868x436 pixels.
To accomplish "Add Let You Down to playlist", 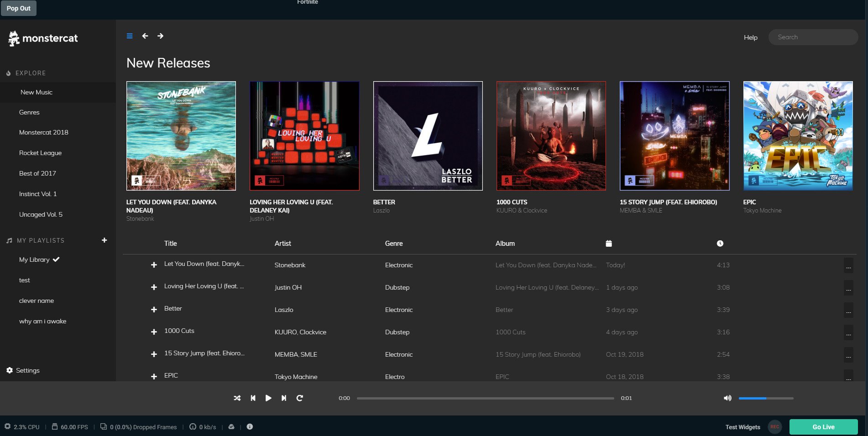I will [154, 265].
